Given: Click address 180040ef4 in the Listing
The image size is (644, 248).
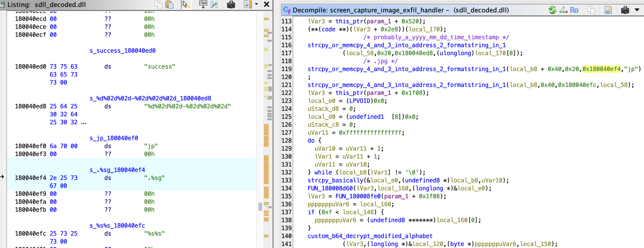Looking at the screenshot, I should click(31, 178).
